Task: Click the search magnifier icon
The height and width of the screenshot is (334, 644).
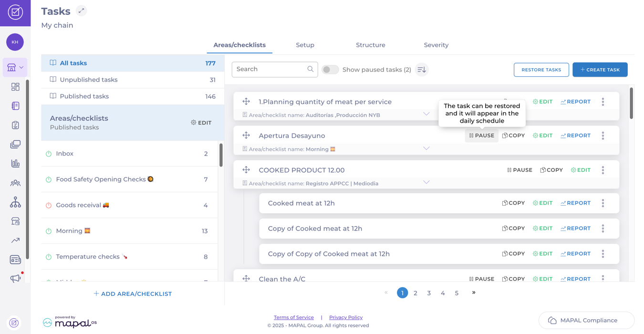Action: click(x=311, y=69)
